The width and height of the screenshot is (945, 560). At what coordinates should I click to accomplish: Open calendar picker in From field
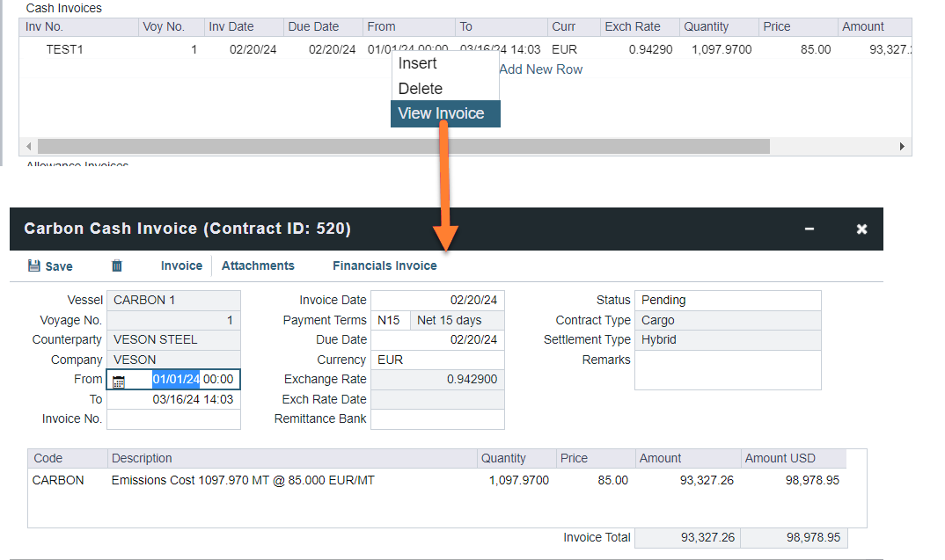119,381
